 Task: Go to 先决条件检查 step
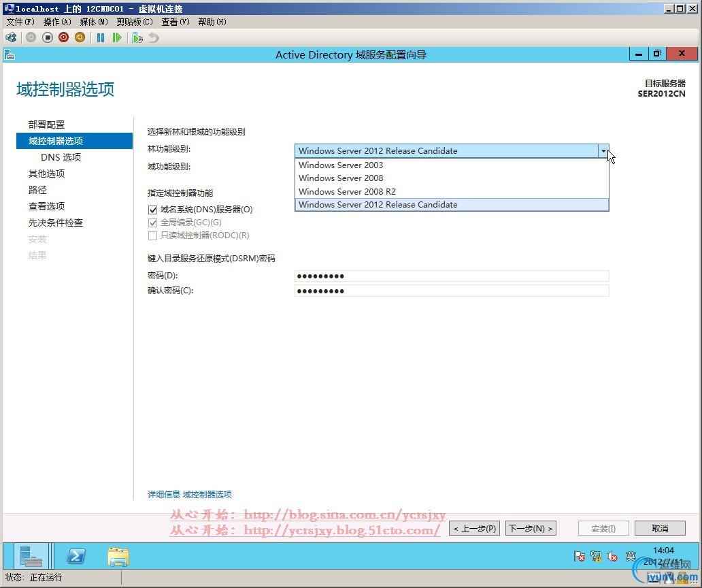pyautogui.click(x=56, y=223)
